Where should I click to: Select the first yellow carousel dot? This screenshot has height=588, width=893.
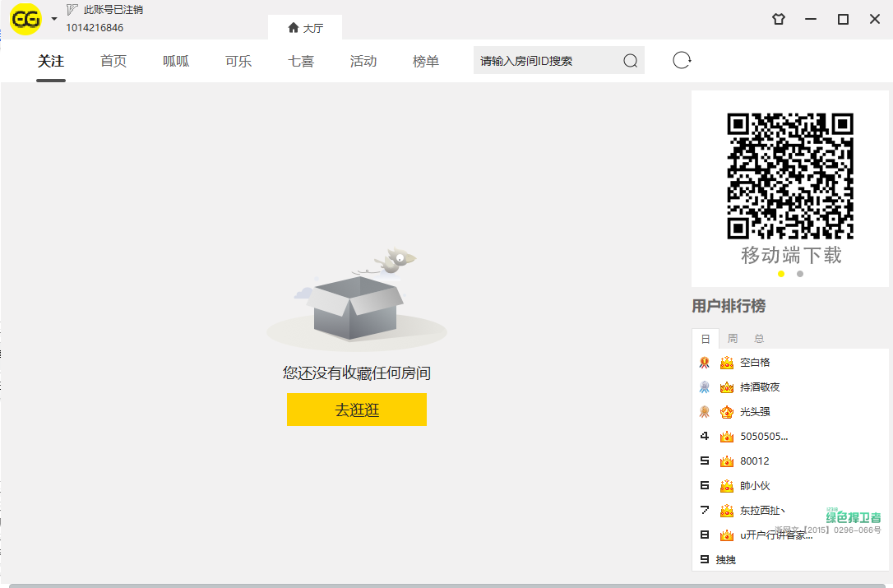pos(781,274)
